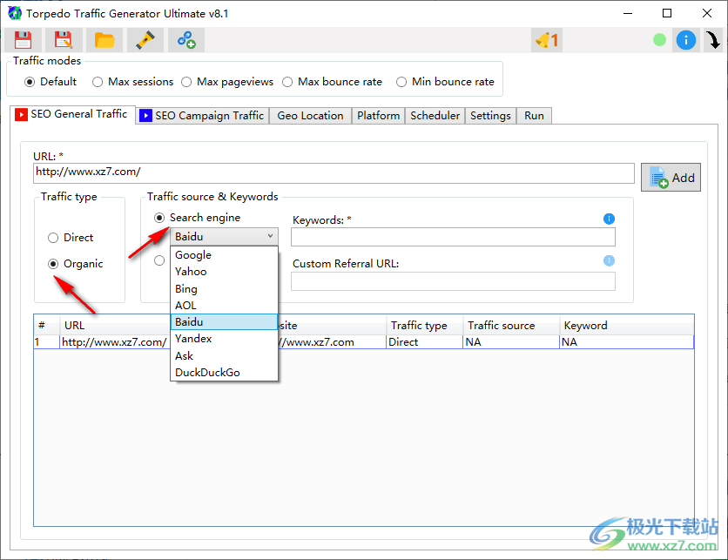Open the Scheduler tab
The image size is (728, 560).
click(435, 116)
